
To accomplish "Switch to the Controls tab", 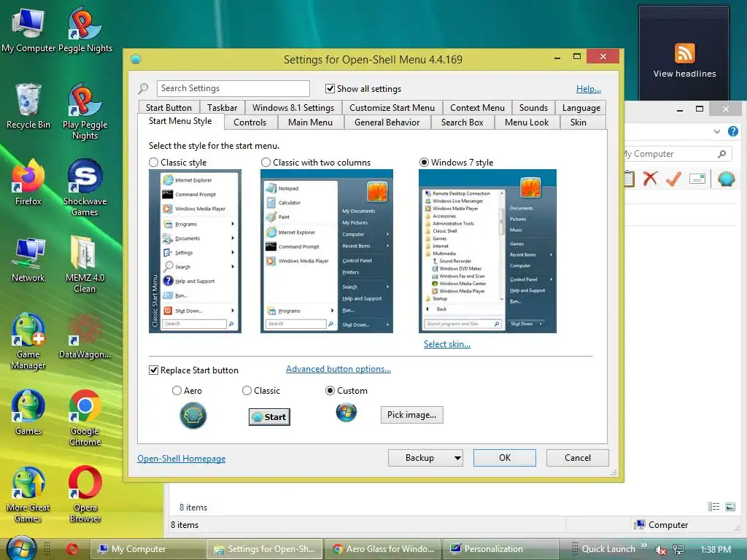I will click(x=249, y=122).
